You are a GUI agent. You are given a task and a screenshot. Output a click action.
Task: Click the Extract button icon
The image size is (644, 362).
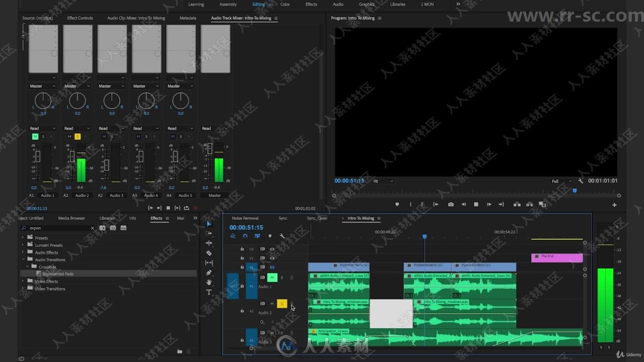pyautogui.click(x=529, y=204)
